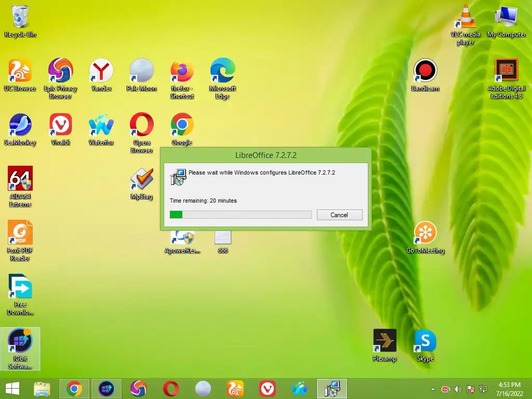Select the Pale Moon desktop icon
Viewport: 532px width, 399px height.
pyautogui.click(x=141, y=75)
